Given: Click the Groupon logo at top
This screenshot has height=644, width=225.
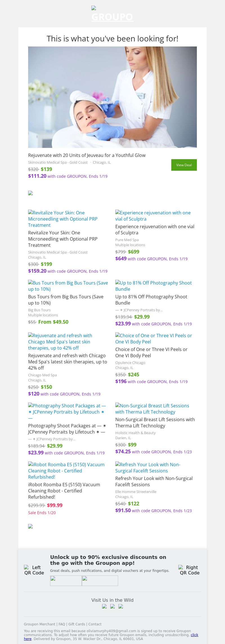Looking at the screenshot, I should pos(112,14).
